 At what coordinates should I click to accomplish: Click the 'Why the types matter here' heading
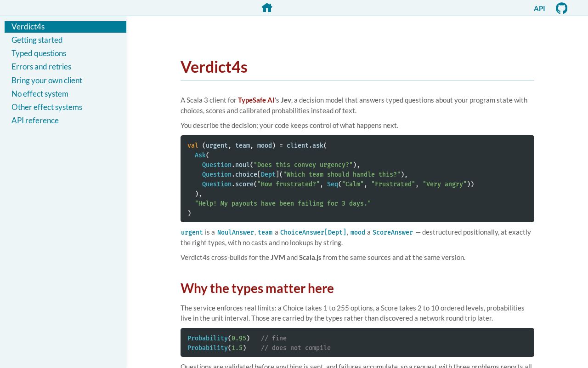257,288
